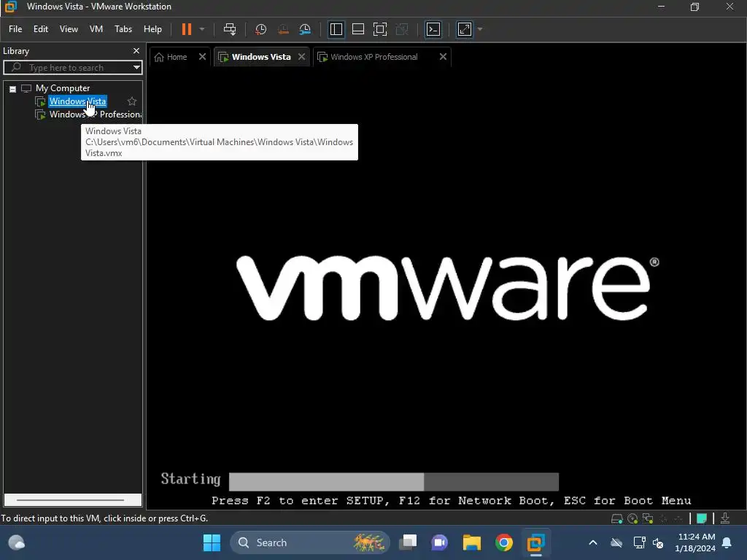Open the Snapshot Manager icon
This screenshot has height=560, width=747.
tap(305, 29)
